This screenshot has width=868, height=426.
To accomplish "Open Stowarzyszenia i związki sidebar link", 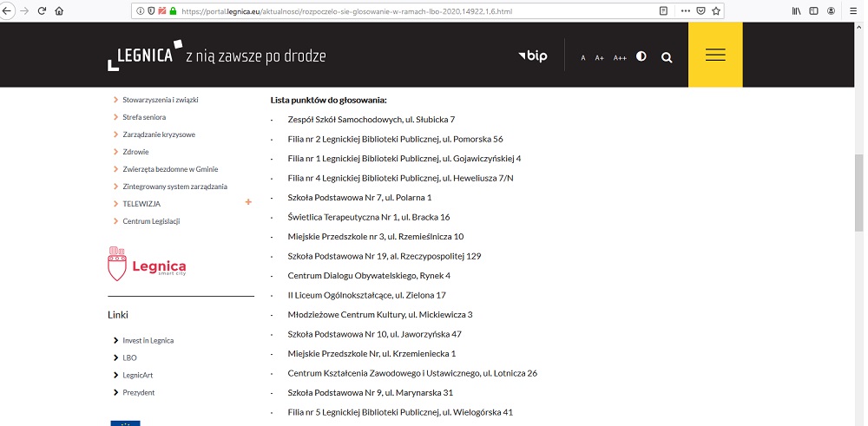I will pos(161,100).
